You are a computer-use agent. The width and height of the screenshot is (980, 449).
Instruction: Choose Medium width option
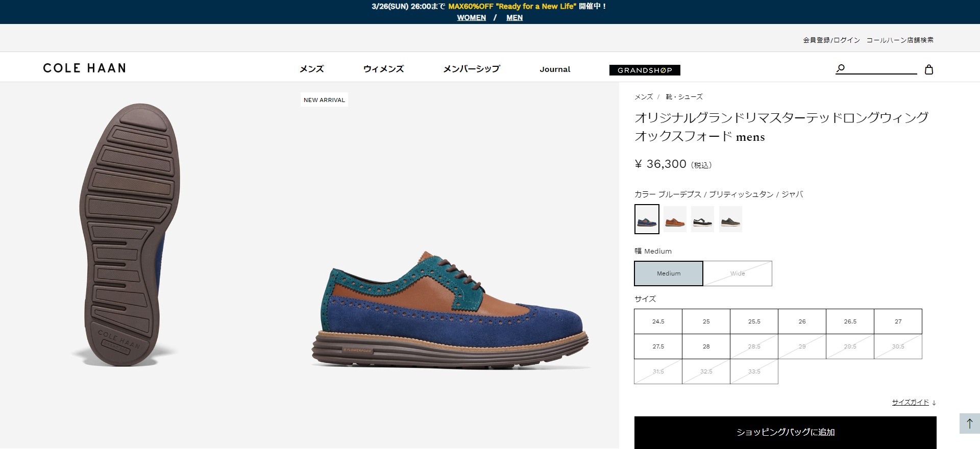[669, 273]
